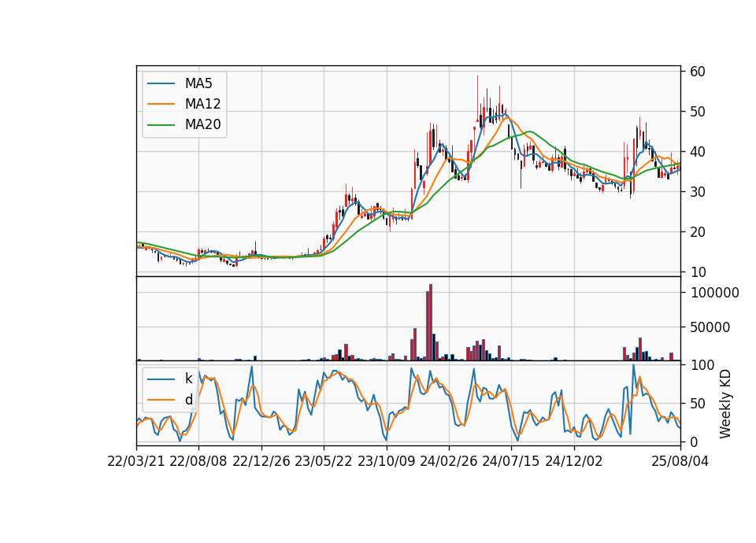Click the 23/05/22 date label
The image size is (756, 543).
coord(324,461)
